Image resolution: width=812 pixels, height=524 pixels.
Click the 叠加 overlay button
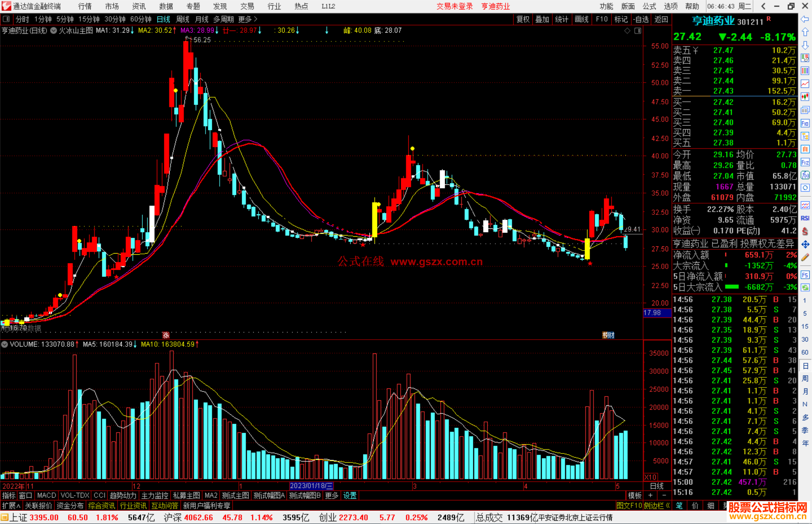542,19
